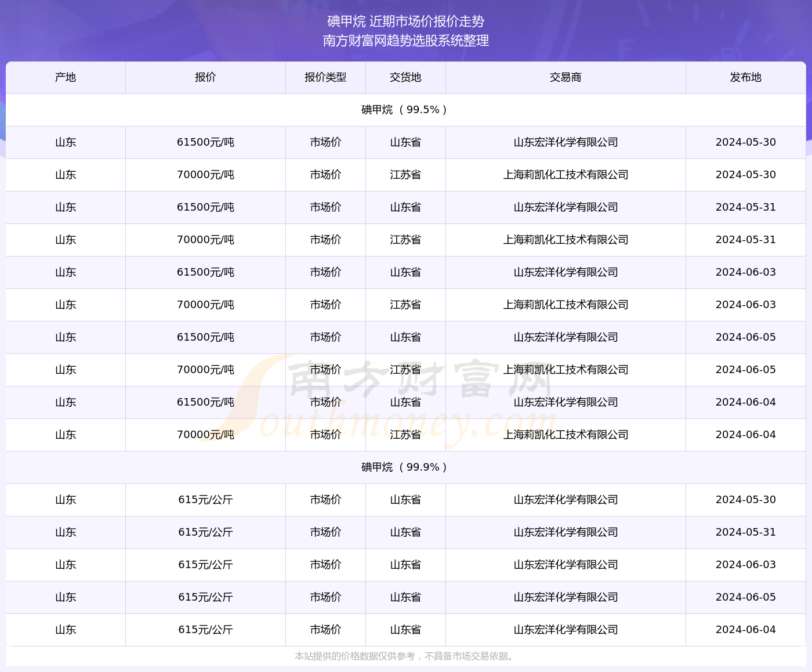
Task: Click the 发布地 column header
Action: click(745, 77)
